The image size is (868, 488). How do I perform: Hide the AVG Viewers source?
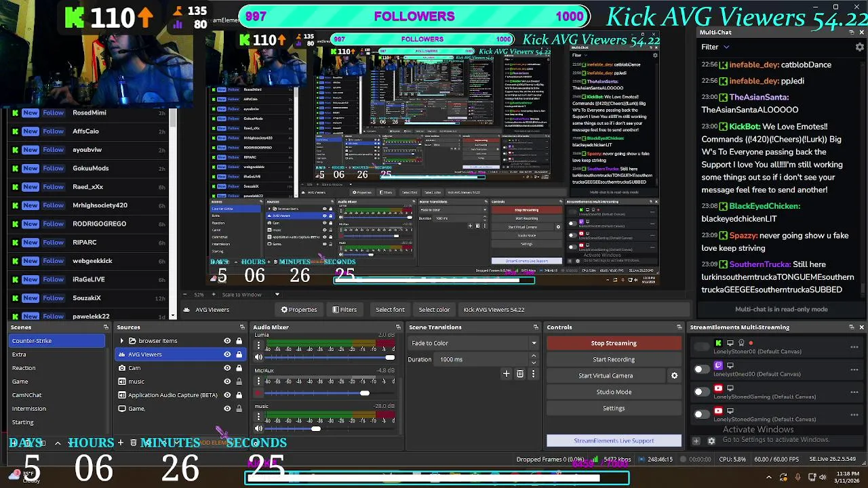pos(227,354)
